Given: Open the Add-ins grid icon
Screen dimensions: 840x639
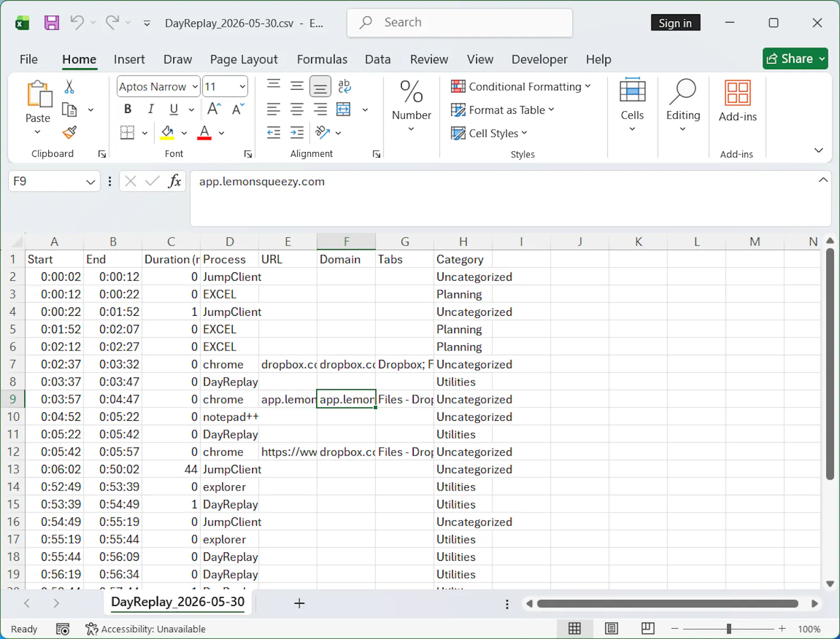Looking at the screenshot, I should tap(738, 93).
